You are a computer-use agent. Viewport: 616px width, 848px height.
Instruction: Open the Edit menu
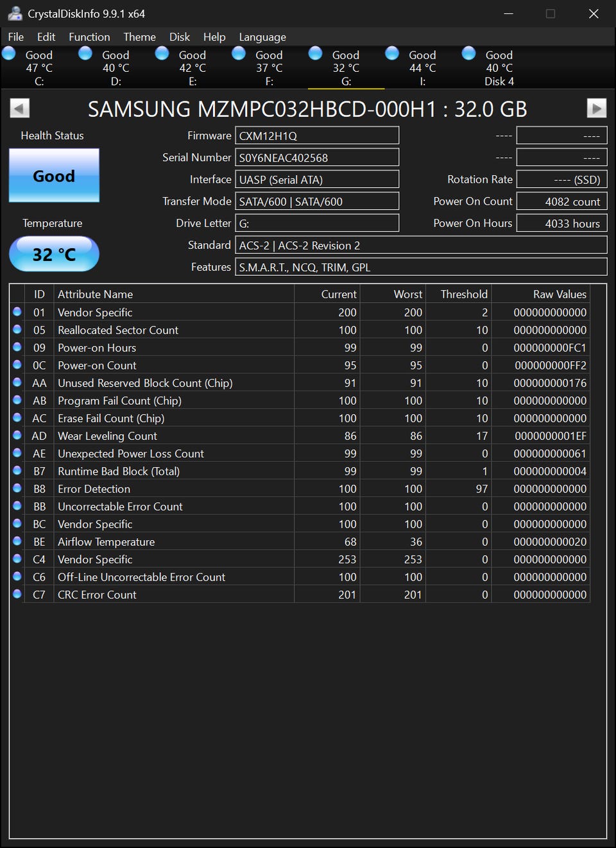click(46, 37)
